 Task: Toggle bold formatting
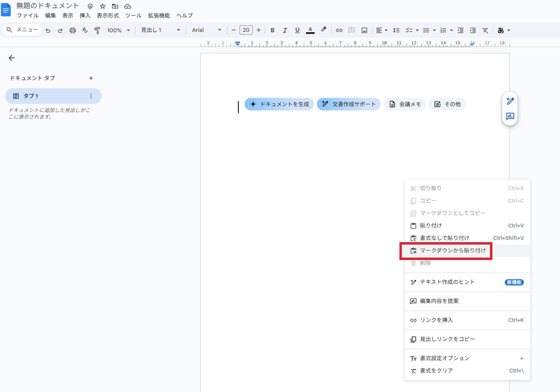[x=273, y=30]
